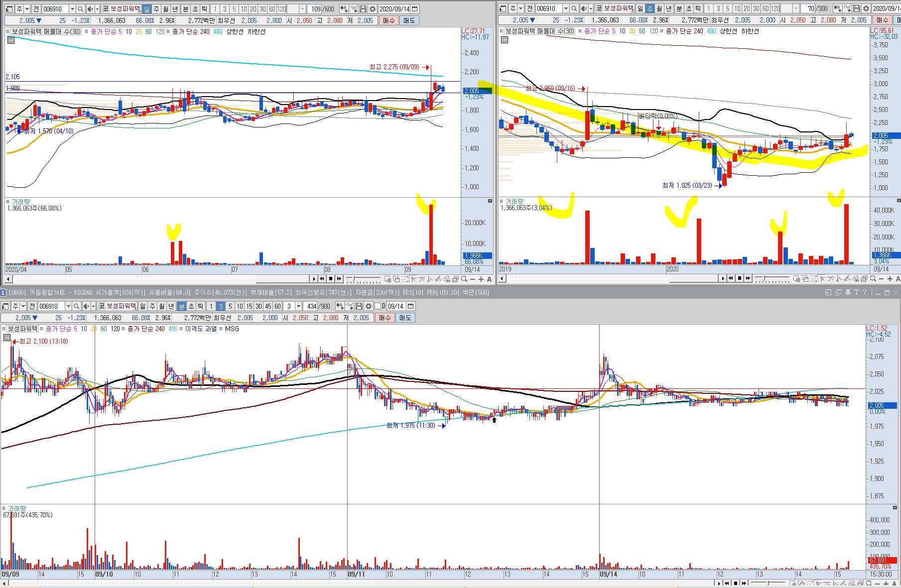
Task: Edit date field 2020/09/14 in daily chart
Action: point(394,9)
